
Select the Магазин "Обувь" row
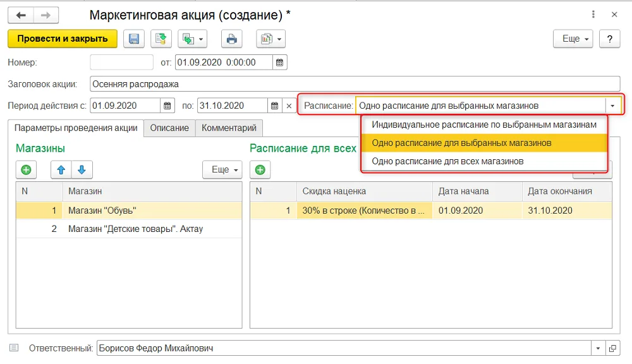click(x=129, y=210)
